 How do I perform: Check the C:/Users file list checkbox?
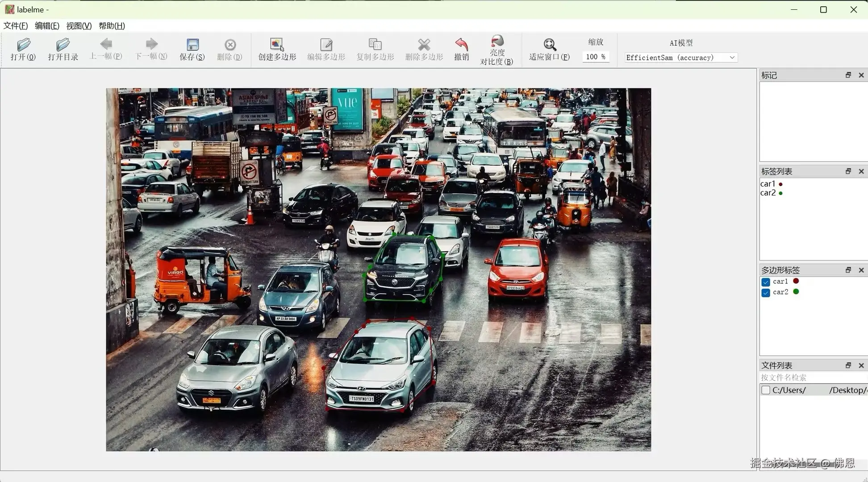pos(766,390)
